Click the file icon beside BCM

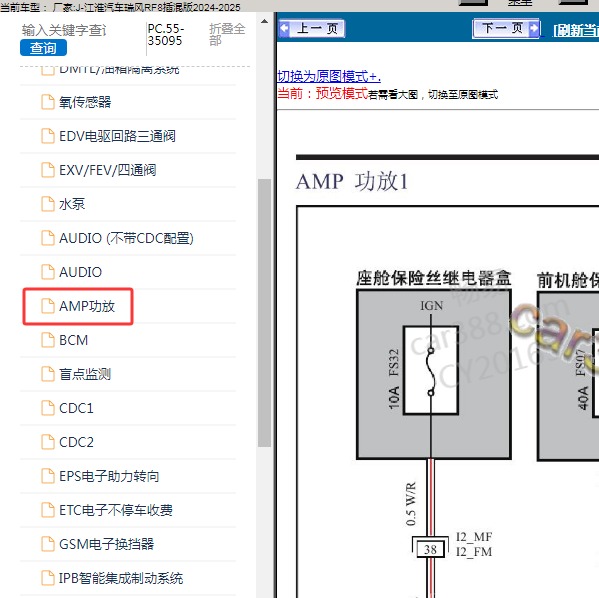48,340
